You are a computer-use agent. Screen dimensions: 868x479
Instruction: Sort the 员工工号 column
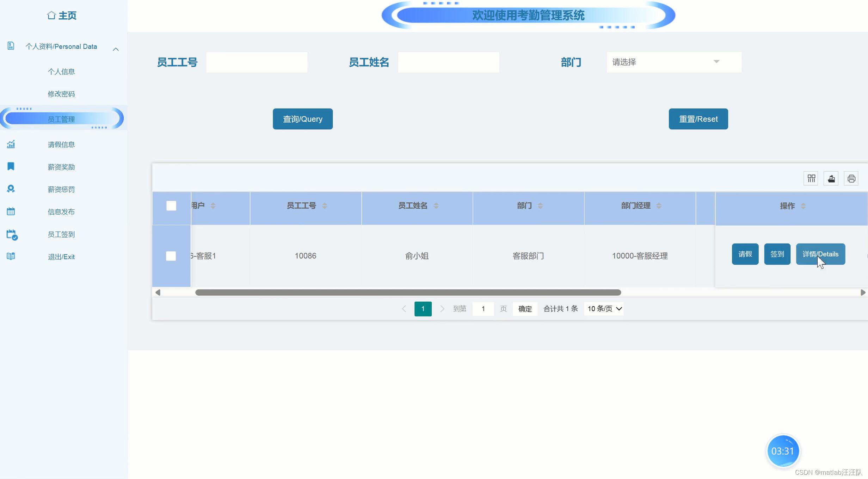[325, 206]
